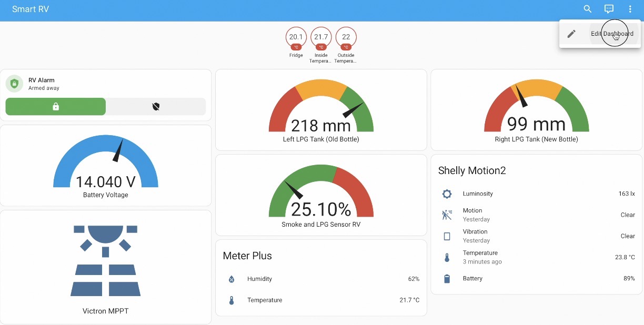
Task: Open Shelly Motion2 temperature 23.8 °C value
Action: coord(625,257)
